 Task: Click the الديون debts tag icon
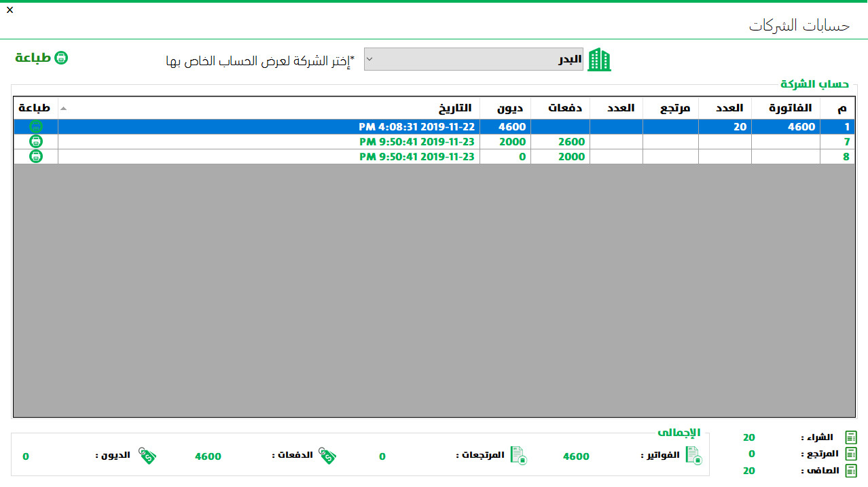(x=147, y=456)
